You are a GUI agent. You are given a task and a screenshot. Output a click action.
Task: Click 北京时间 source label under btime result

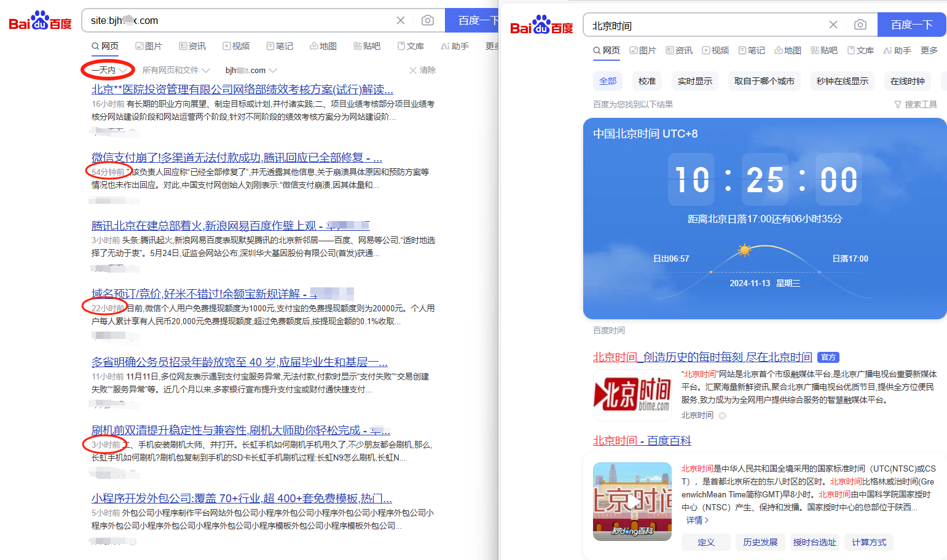tap(697, 415)
